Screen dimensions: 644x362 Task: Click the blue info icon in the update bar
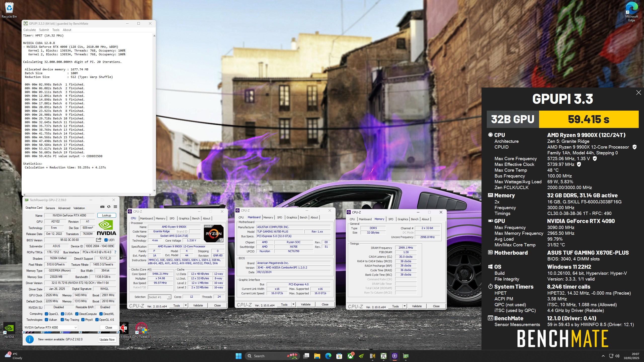click(30, 339)
